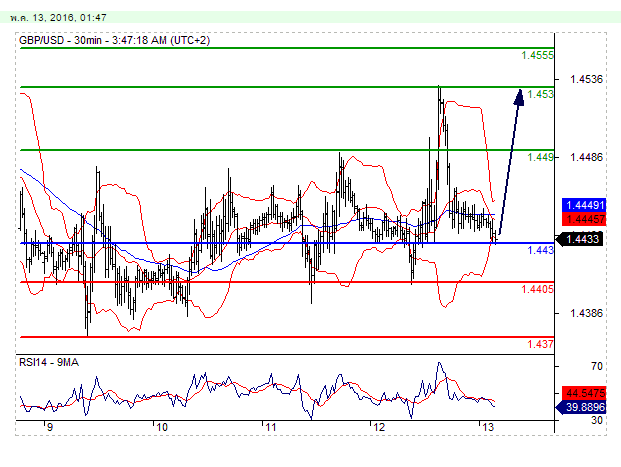621x467 pixels.
Task: Click the date axis marker 9
Action: point(49,427)
